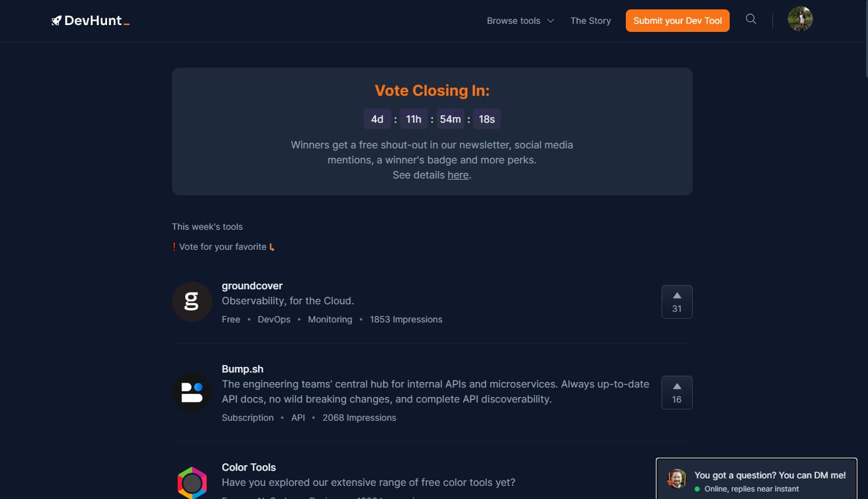Open the search magnifier icon
The height and width of the screenshot is (499, 868).
(x=750, y=19)
